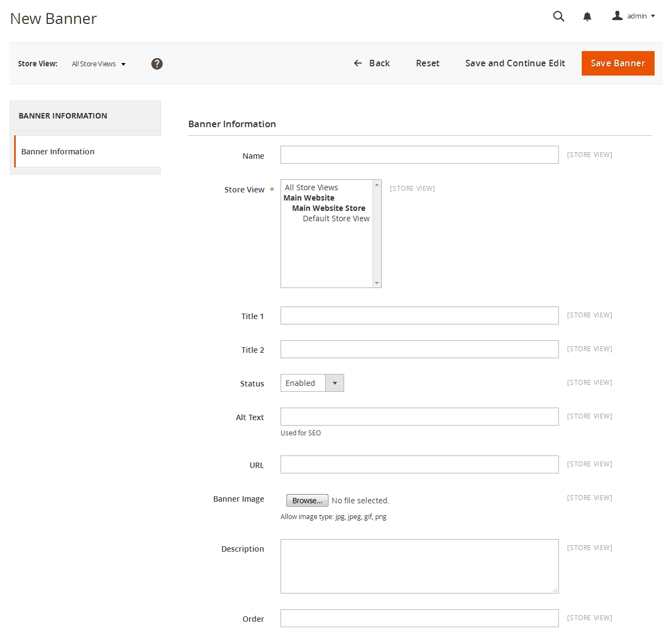Screen dimensions: 672x637
Task: Select All Store Views in the list
Action: tap(312, 188)
